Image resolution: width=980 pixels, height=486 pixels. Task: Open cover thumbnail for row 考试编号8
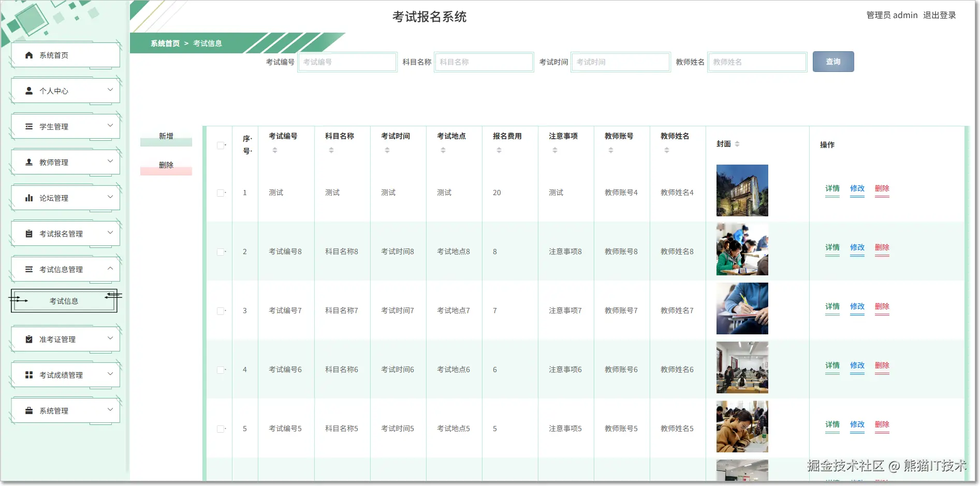click(742, 249)
